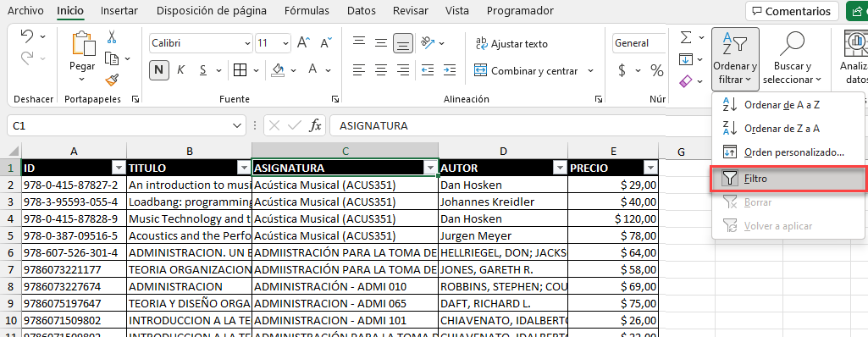
Task: Center text horizontally
Action: [381, 70]
